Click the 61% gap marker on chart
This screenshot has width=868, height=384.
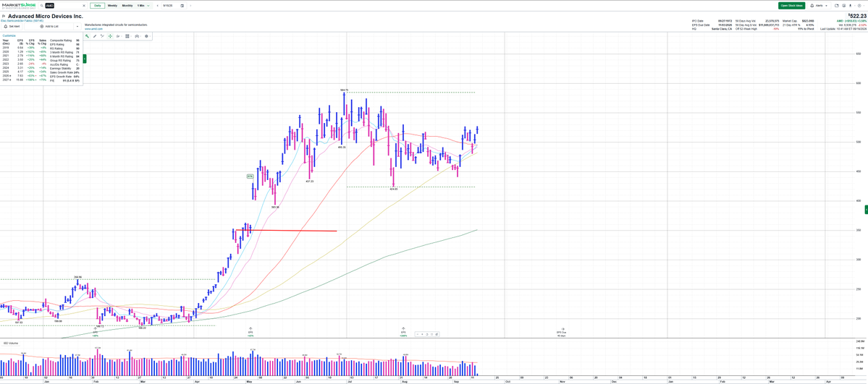tap(250, 176)
